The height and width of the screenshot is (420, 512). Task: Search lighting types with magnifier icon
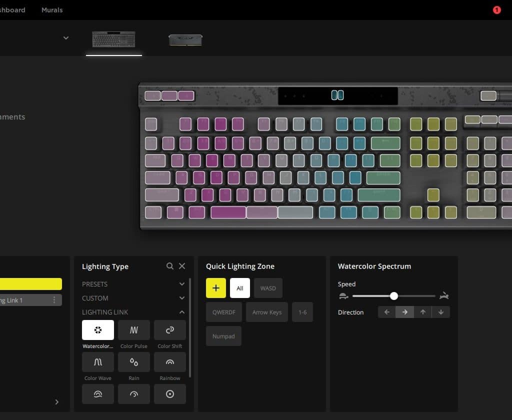[170, 266]
